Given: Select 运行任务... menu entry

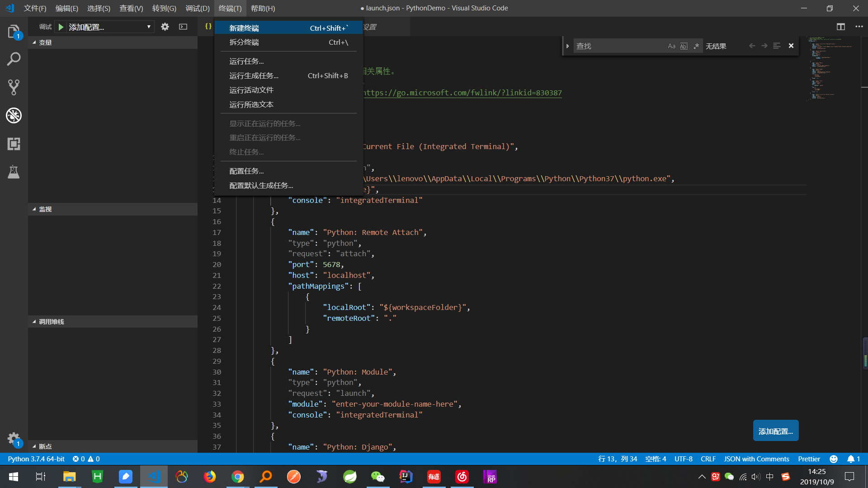Looking at the screenshot, I should pyautogui.click(x=288, y=61).
